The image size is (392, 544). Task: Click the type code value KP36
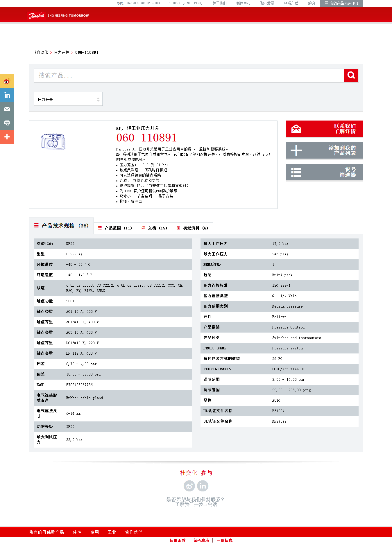[70, 244]
